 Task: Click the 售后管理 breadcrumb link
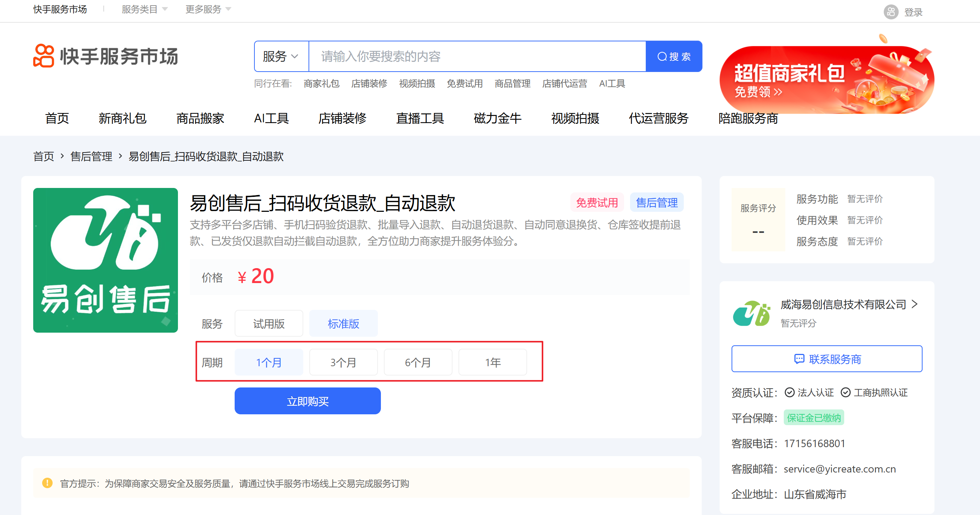click(91, 156)
